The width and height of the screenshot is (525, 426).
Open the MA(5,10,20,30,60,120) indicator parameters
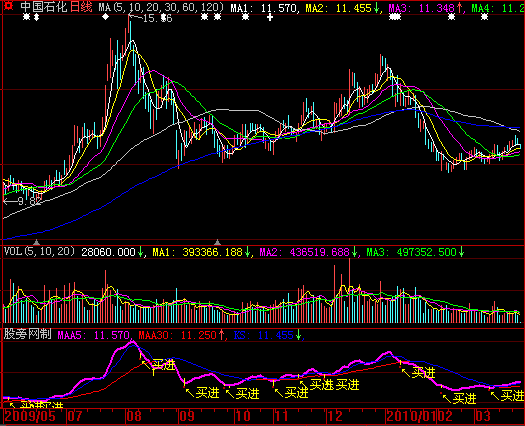161,7
